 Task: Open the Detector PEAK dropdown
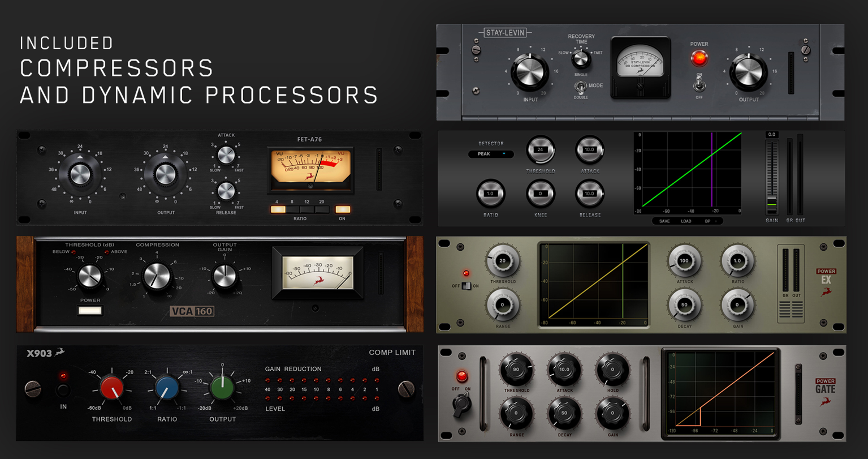[491, 154]
